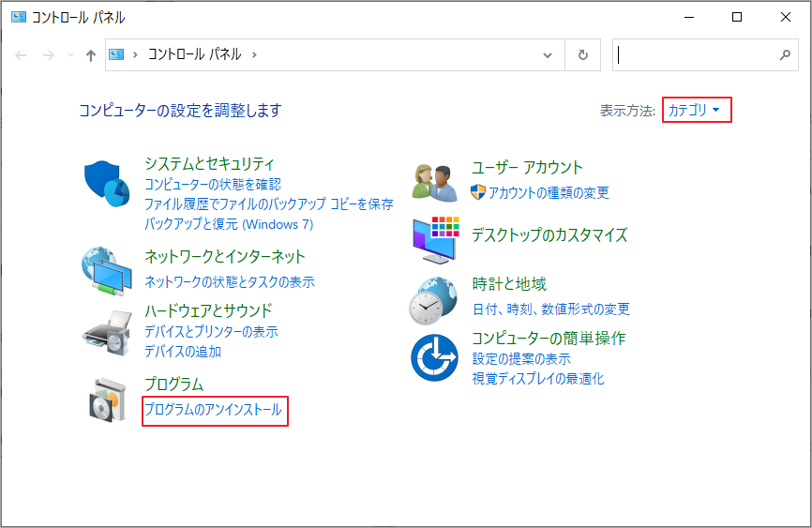Open the Clock and Region icon
The width and height of the screenshot is (812, 528).
pyautogui.click(x=434, y=300)
